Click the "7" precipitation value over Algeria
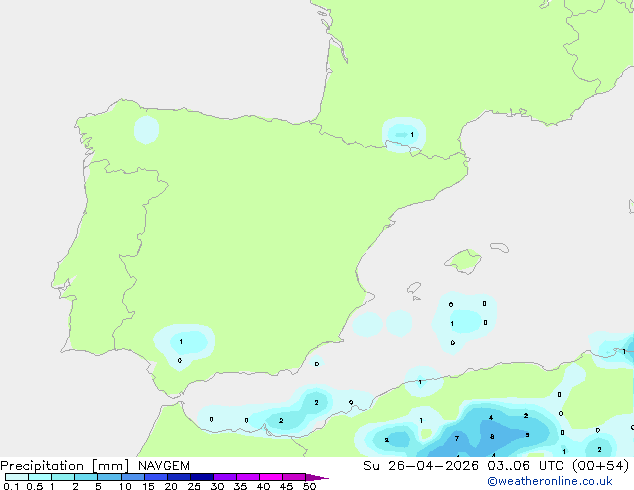Image resolution: width=634 pixels, height=490 pixels. (456, 438)
